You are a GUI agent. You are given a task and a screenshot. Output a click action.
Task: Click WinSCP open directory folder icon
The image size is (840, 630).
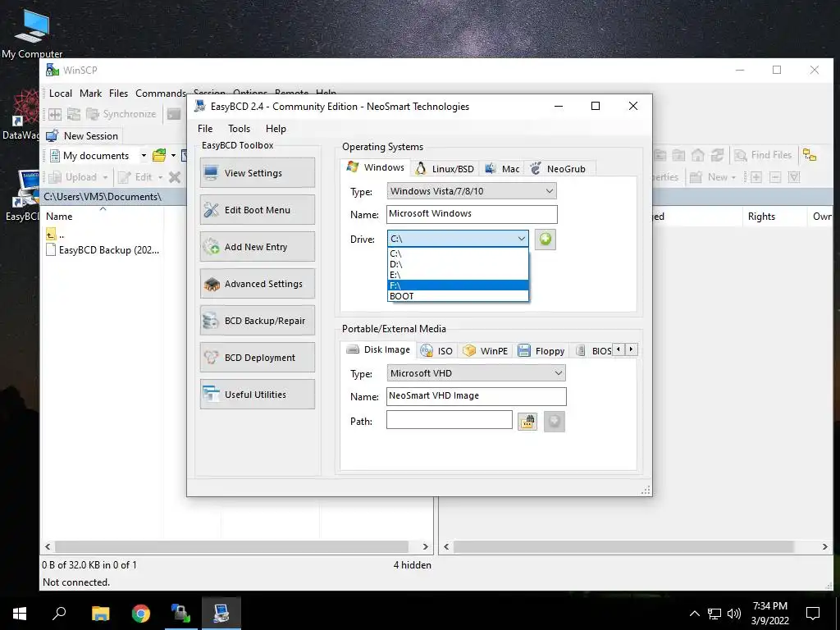click(x=159, y=156)
